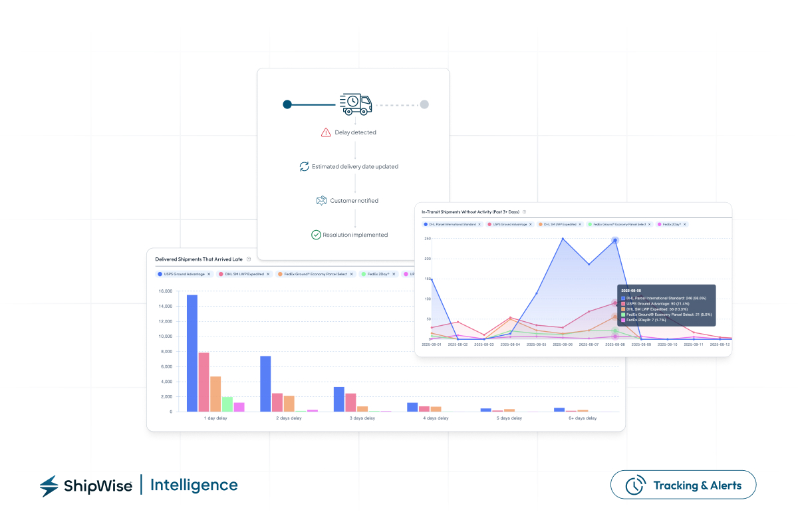Click the delivery truck with clock icon
Viewport: 798px width, 532px height.
point(356,103)
